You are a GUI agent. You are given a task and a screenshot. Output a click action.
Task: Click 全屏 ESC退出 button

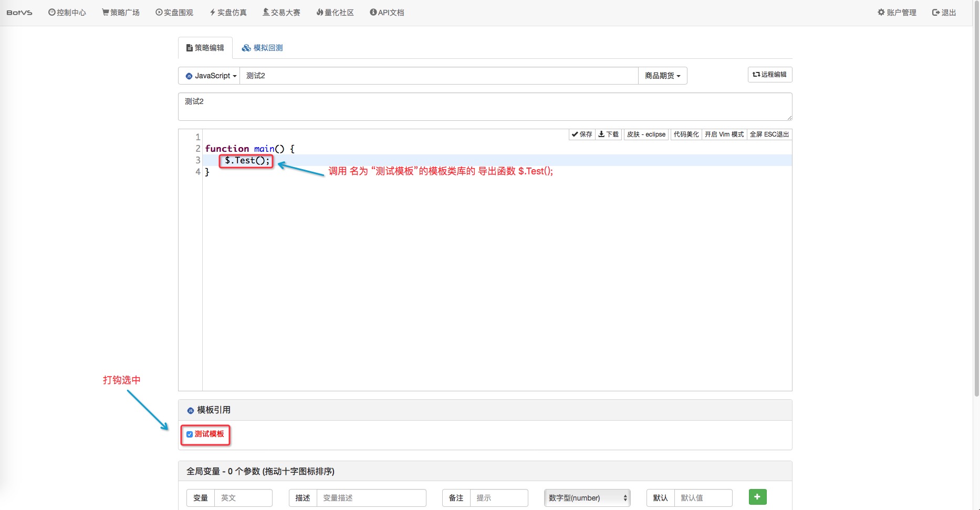coord(769,134)
